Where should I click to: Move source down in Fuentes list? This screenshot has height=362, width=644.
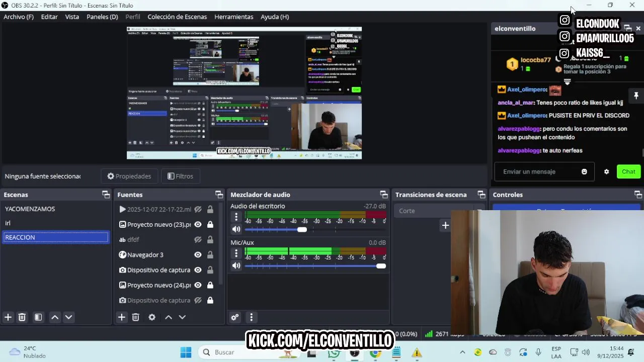pyautogui.click(x=183, y=317)
